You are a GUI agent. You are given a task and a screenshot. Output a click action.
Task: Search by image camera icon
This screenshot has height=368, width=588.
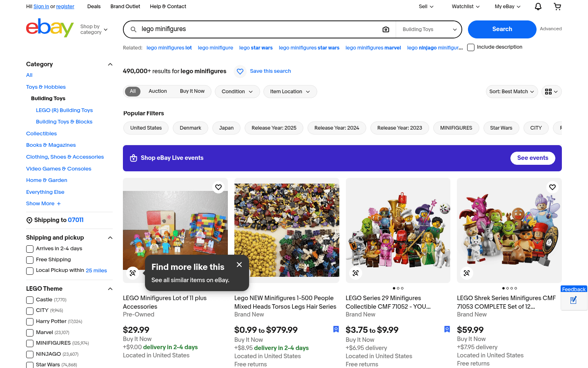click(x=386, y=29)
